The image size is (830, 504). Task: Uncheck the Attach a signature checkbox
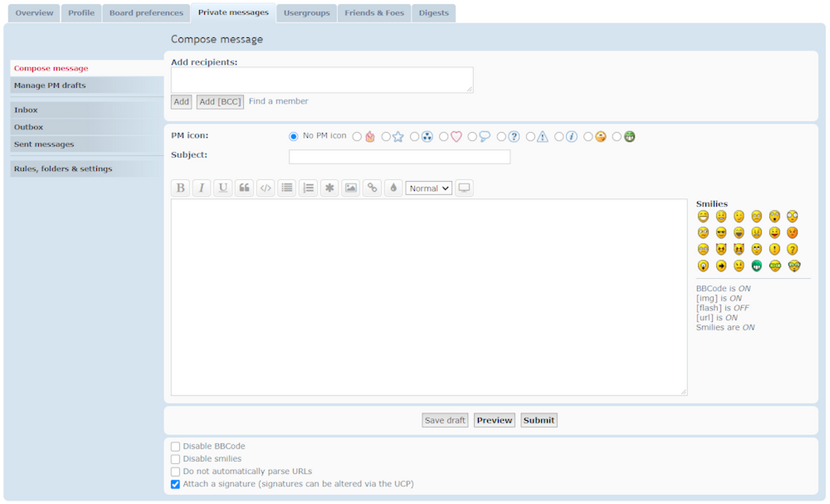click(x=175, y=485)
